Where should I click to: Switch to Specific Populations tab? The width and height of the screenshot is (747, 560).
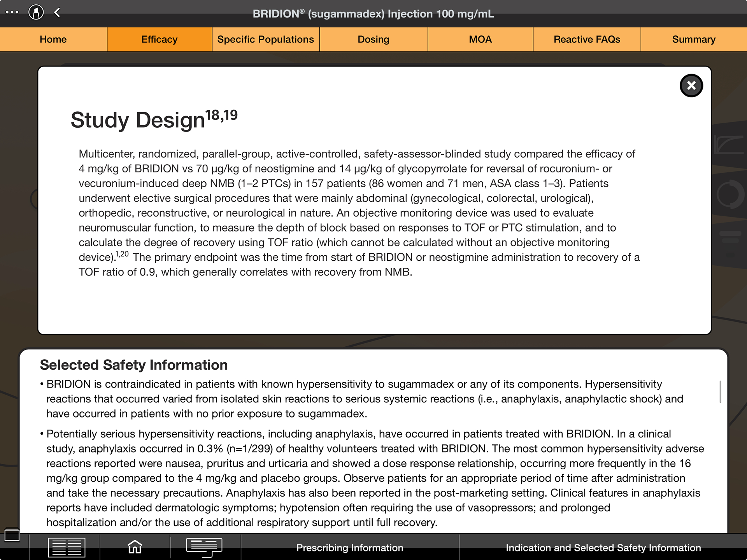(x=266, y=39)
